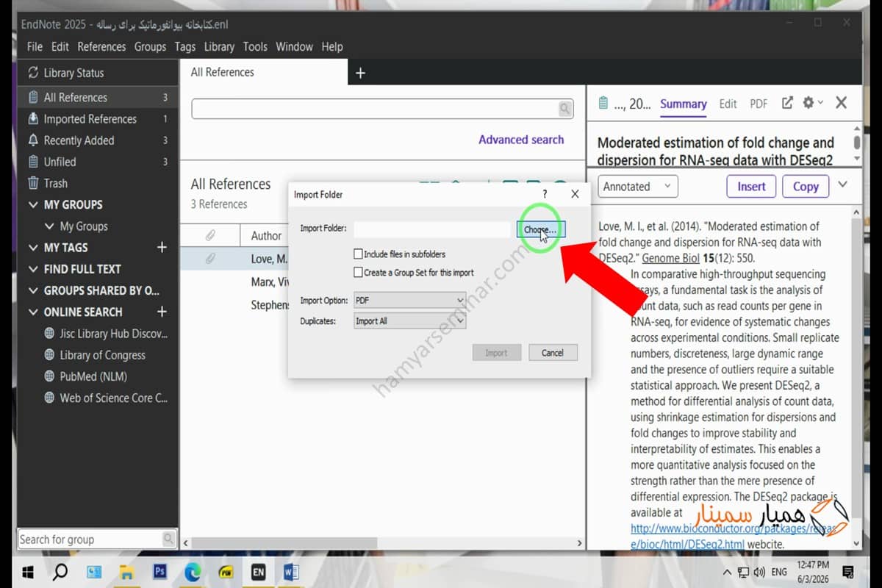This screenshot has width=882, height=588.
Task: Click the Trash bin icon
Action: coord(33,183)
